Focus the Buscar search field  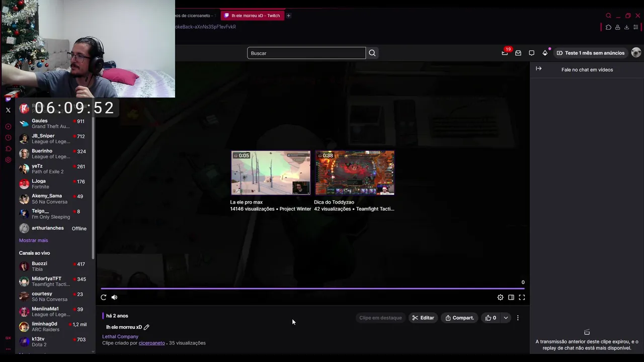tap(306, 53)
